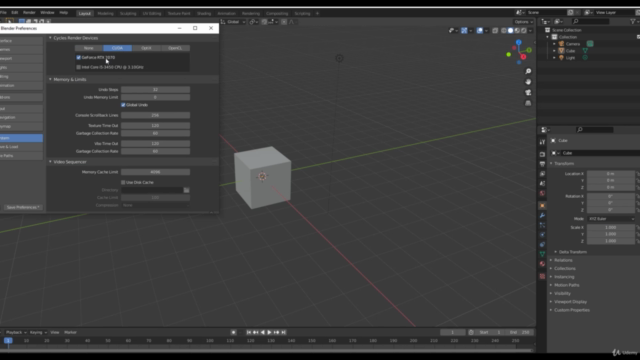This screenshot has height=360, width=640.
Task: Open the Object Constraints tab icon
Action: 542,244
